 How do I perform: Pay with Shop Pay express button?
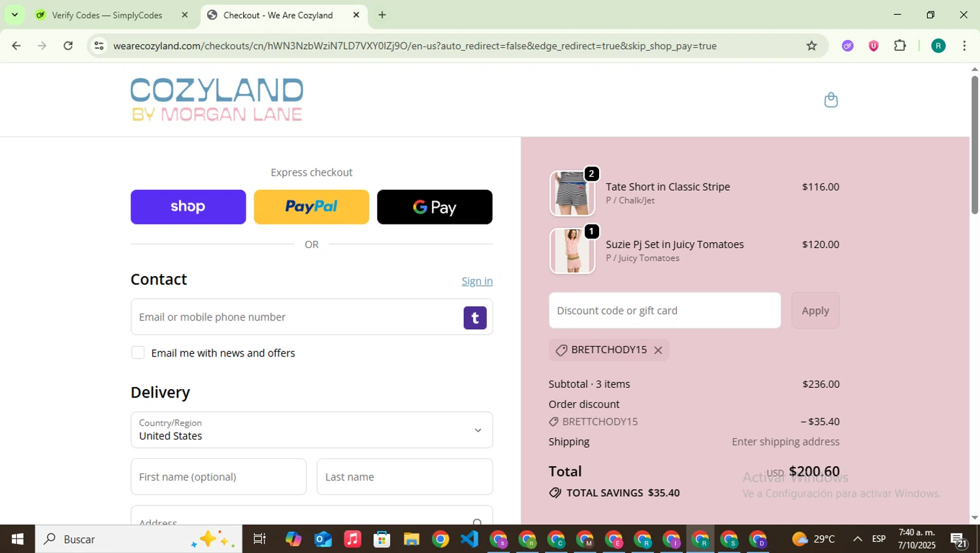[x=188, y=207]
